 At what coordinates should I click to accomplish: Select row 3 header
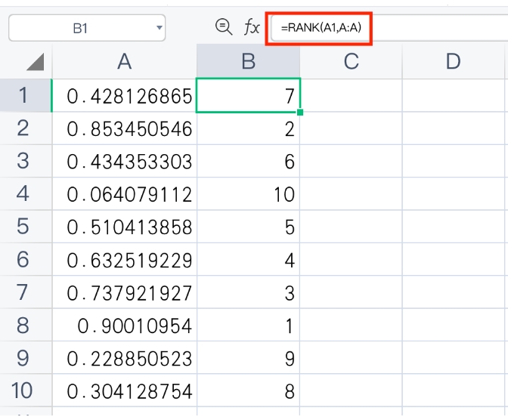[x=26, y=161]
